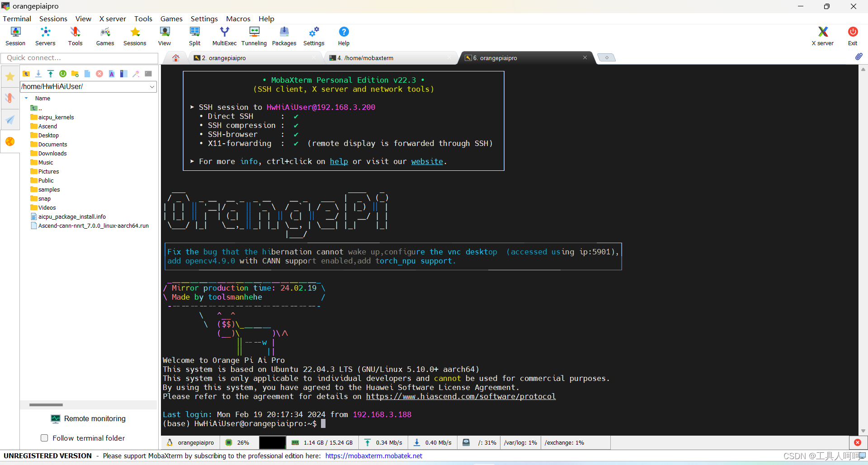The width and height of the screenshot is (868, 465).
Task: Open the help link in terminal banner
Action: (339, 161)
